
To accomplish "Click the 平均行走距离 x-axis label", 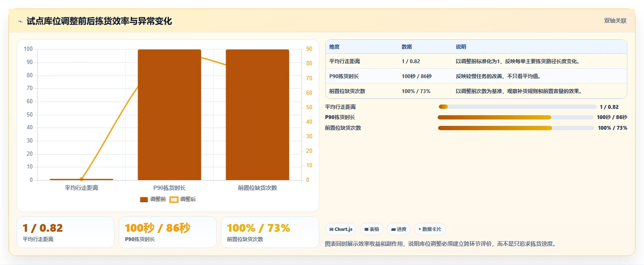I will click(81, 188).
